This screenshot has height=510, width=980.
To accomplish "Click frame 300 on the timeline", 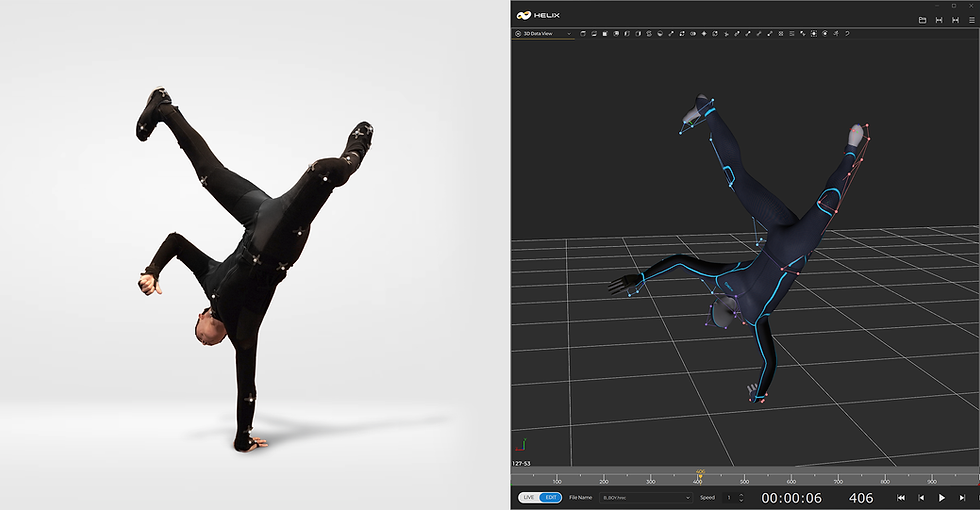I will (x=651, y=481).
